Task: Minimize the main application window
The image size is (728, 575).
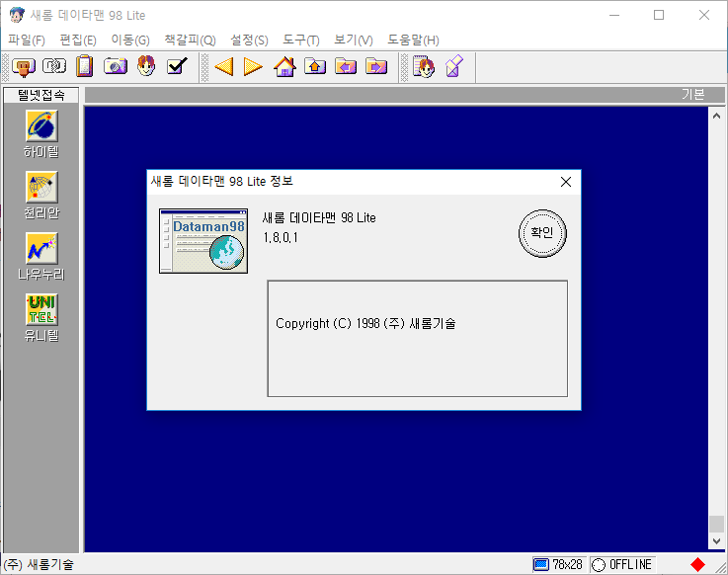Action: point(614,15)
